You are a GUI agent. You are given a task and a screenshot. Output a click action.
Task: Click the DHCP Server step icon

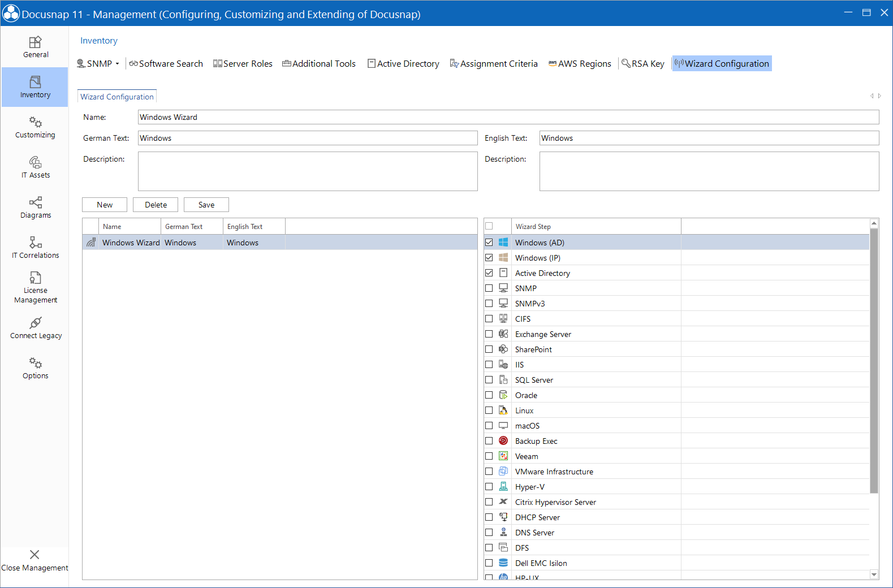[x=503, y=517]
